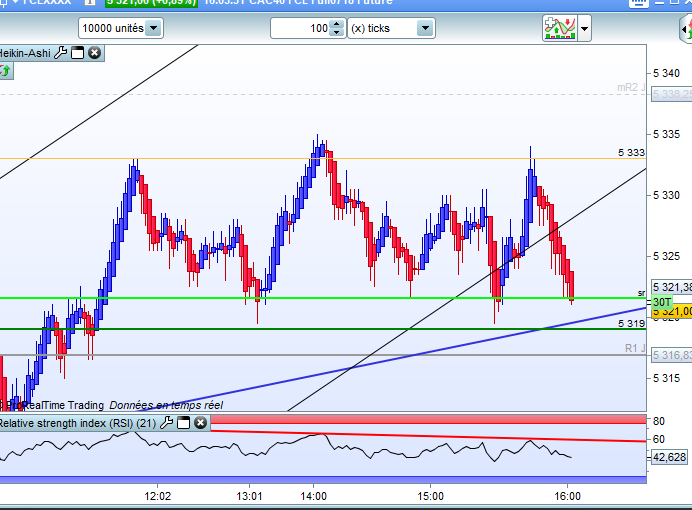The height and width of the screenshot is (510, 692).
Task: Click the 5 340 price axis label
Action: 666,73
